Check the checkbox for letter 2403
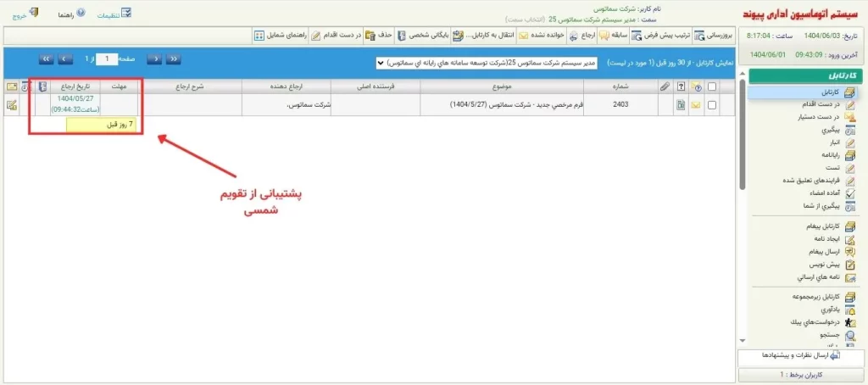 tap(712, 104)
